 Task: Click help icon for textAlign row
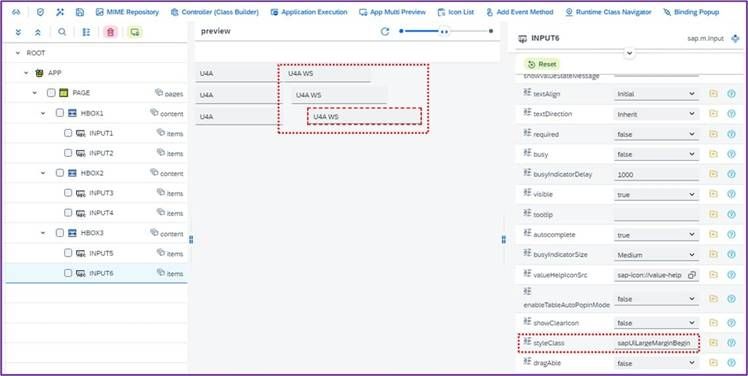731,94
